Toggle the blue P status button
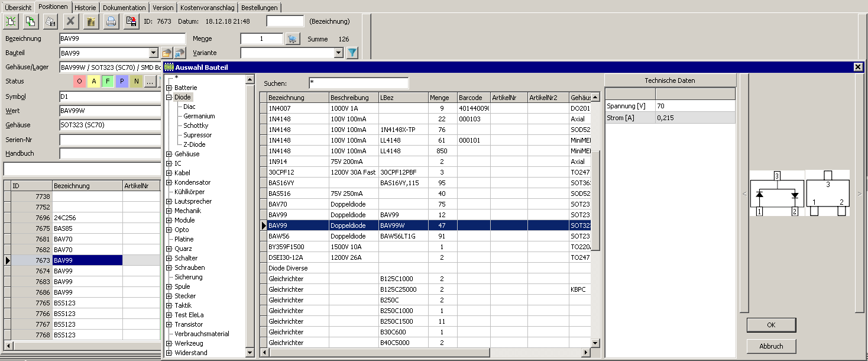The image size is (868, 361). point(122,81)
